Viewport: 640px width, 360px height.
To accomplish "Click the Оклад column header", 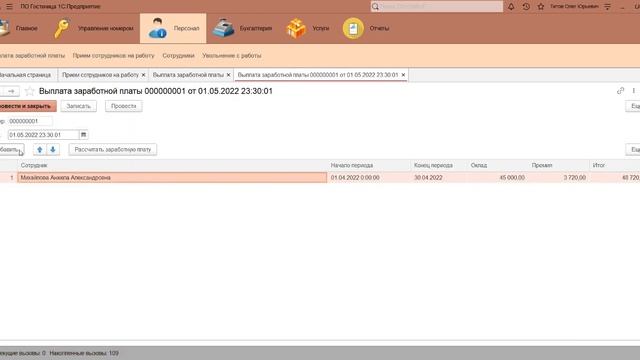I will tap(498, 165).
